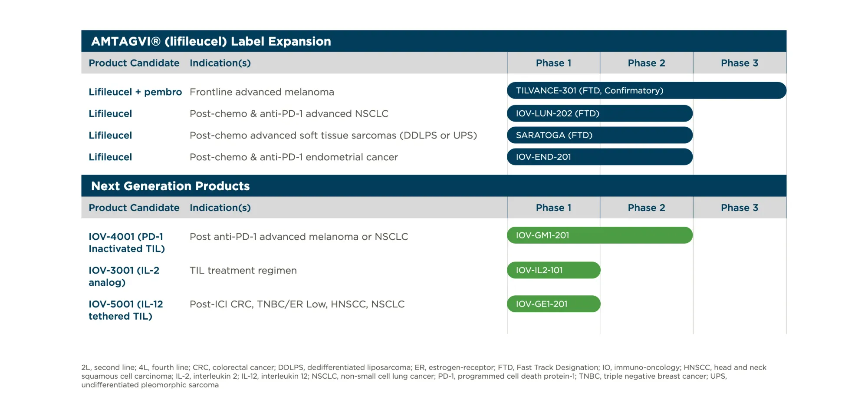This screenshot has height=413, width=868.
Task: Click Lifileucel in the endometrial cancer row
Action: coord(110,157)
